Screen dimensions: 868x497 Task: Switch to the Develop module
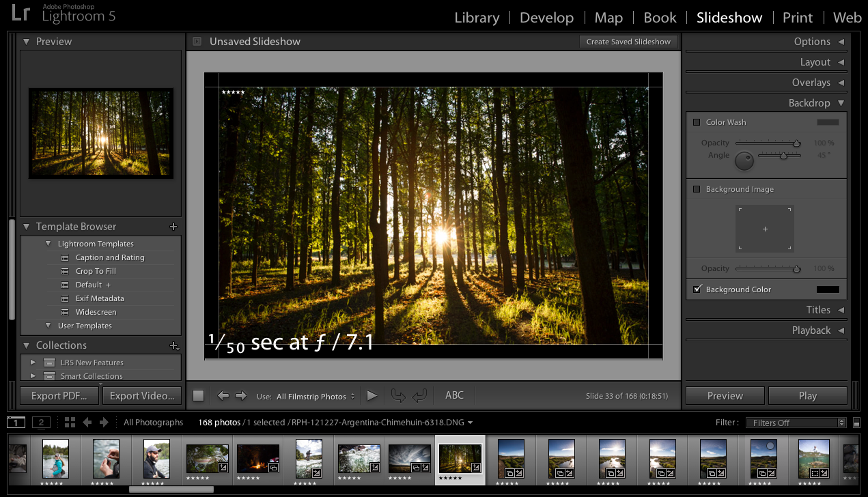tap(546, 17)
